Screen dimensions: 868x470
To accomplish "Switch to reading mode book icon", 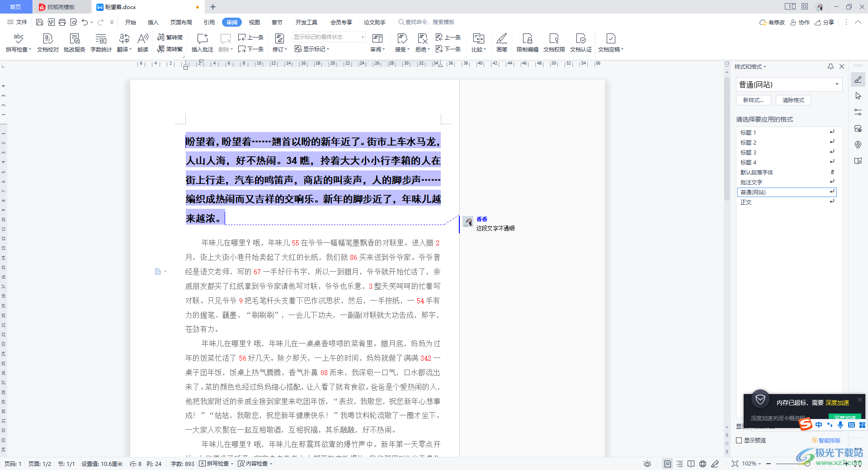I will pyautogui.click(x=691, y=464).
